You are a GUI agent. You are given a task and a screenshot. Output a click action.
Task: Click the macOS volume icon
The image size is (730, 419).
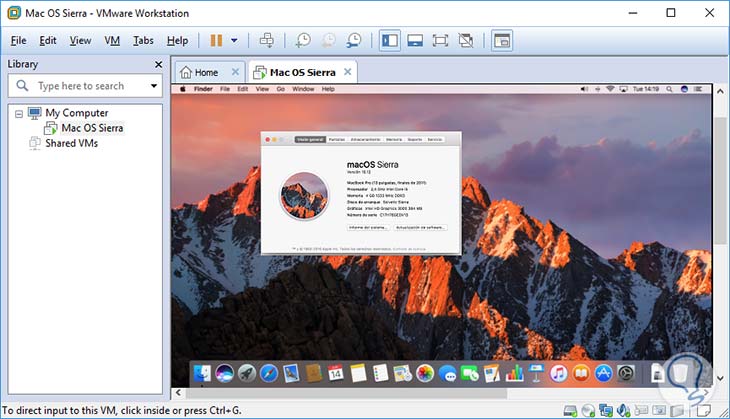(584, 89)
